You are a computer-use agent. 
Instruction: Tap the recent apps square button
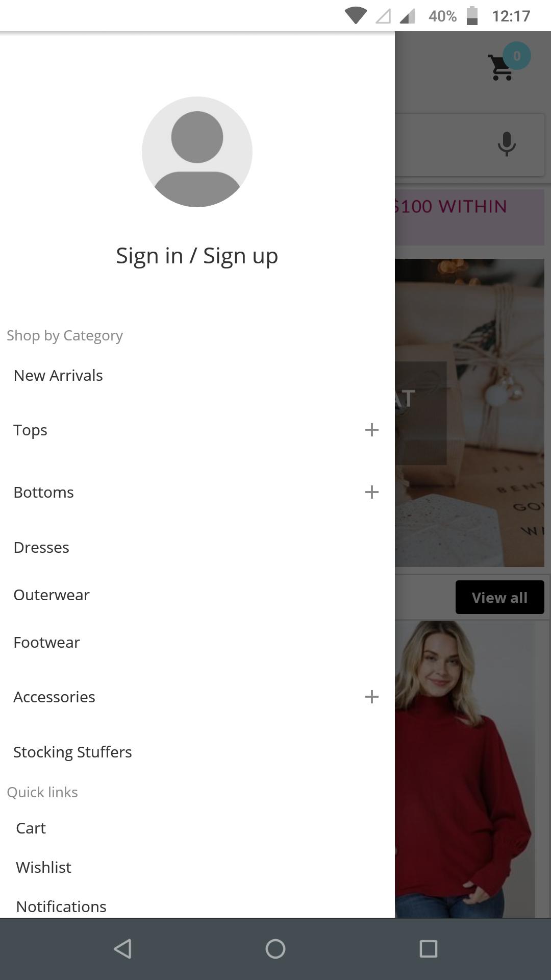(429, 949)
